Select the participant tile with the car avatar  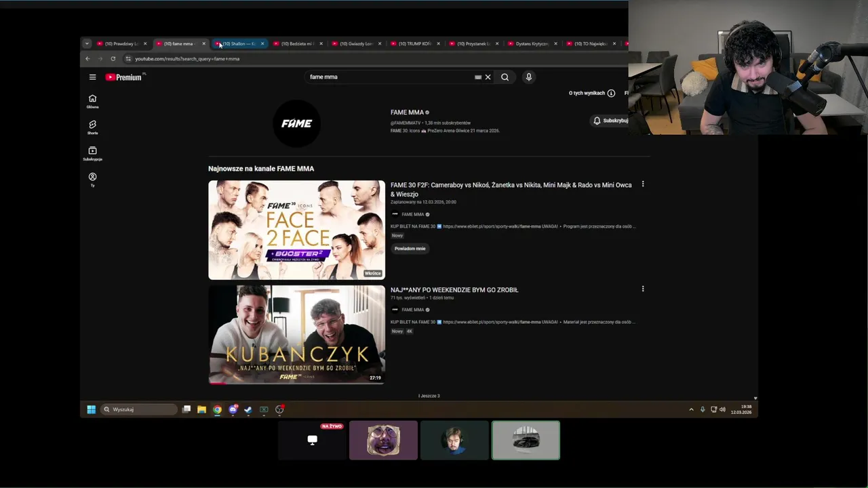526,440
